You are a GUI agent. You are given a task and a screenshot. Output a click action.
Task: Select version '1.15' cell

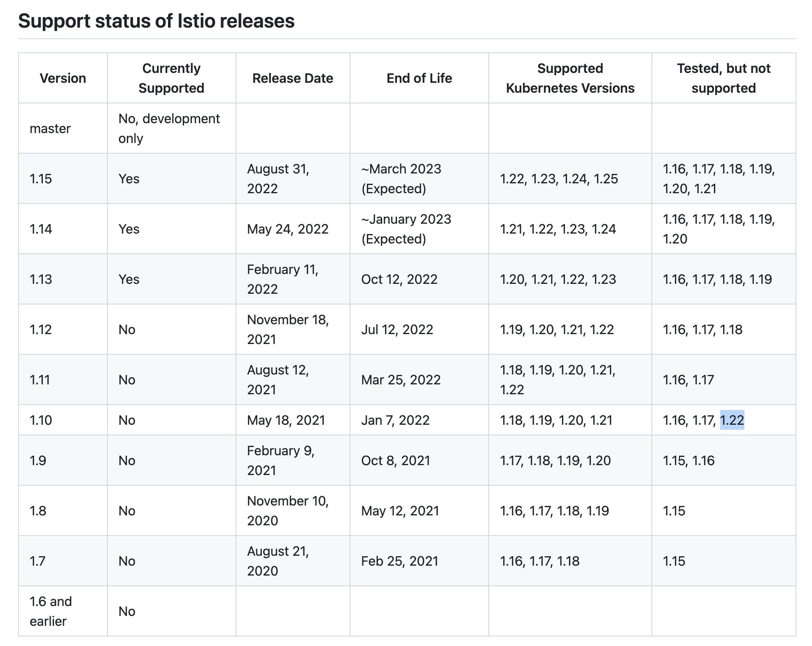[63, 178]
